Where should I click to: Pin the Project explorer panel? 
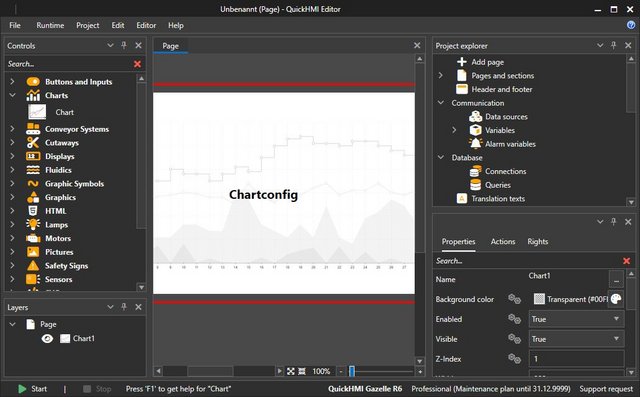click(613, 45)
